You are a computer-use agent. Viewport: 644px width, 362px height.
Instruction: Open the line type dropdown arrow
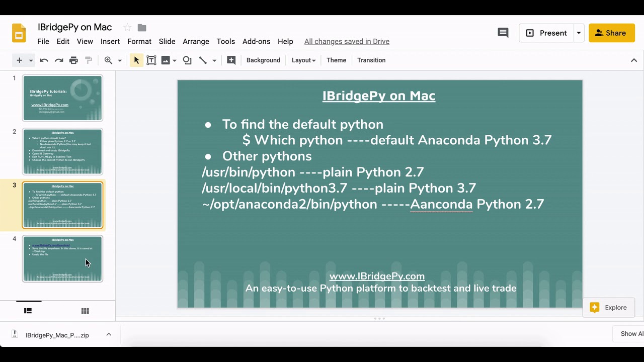214,60
